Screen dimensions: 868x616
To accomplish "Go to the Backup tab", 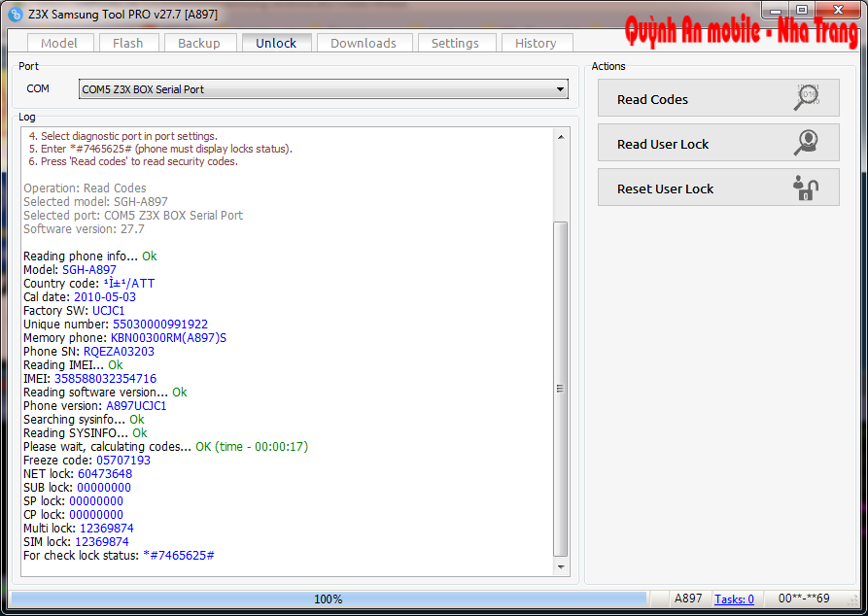I will (199, 43).
